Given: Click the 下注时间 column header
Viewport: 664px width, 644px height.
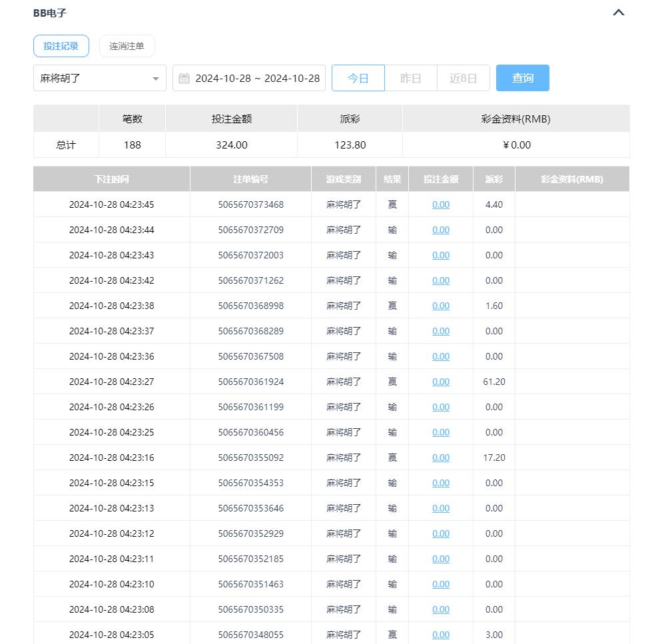Looking at the screenshot, I should [x=111, y=179].
